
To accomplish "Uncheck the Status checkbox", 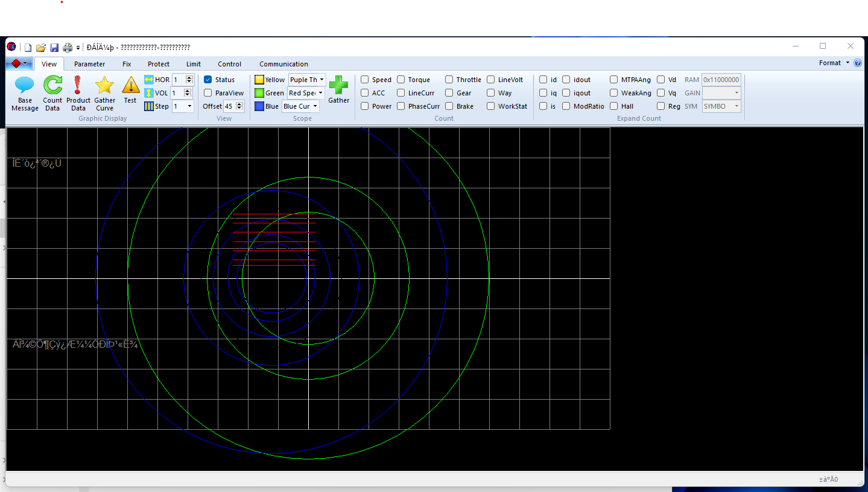I will pyautogui.click(x=208, y=80).
